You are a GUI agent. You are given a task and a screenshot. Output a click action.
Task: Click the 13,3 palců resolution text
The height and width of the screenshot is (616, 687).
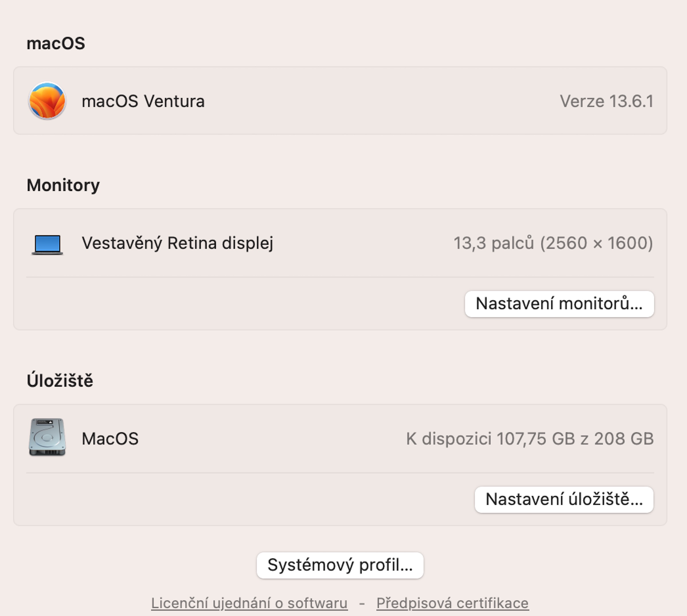[553, 243]
